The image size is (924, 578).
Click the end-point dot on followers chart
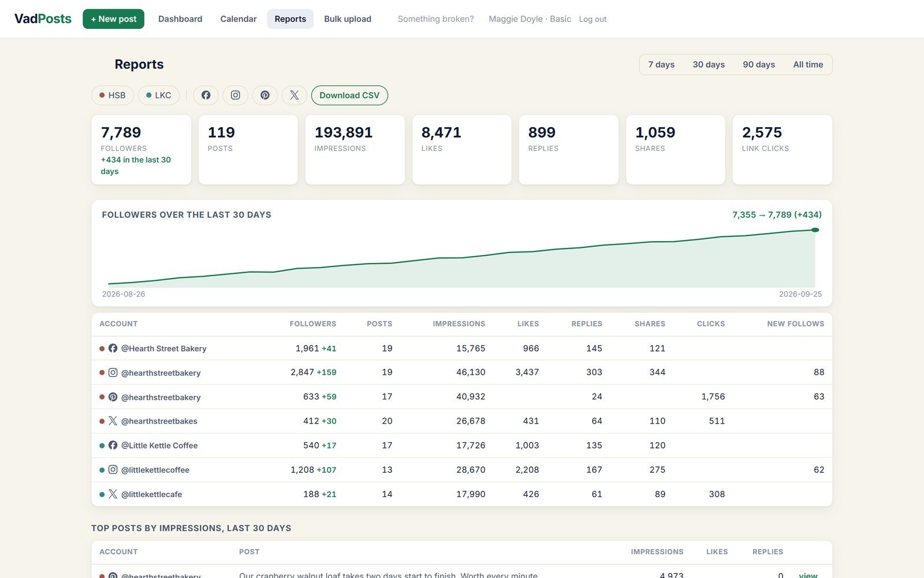(x=815, y=230)
